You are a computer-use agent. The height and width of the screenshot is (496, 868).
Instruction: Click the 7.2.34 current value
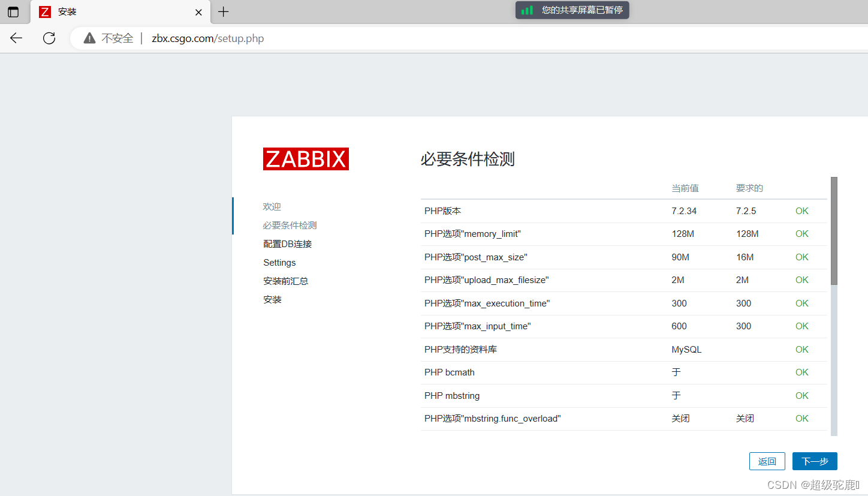(x=684, y=211)
